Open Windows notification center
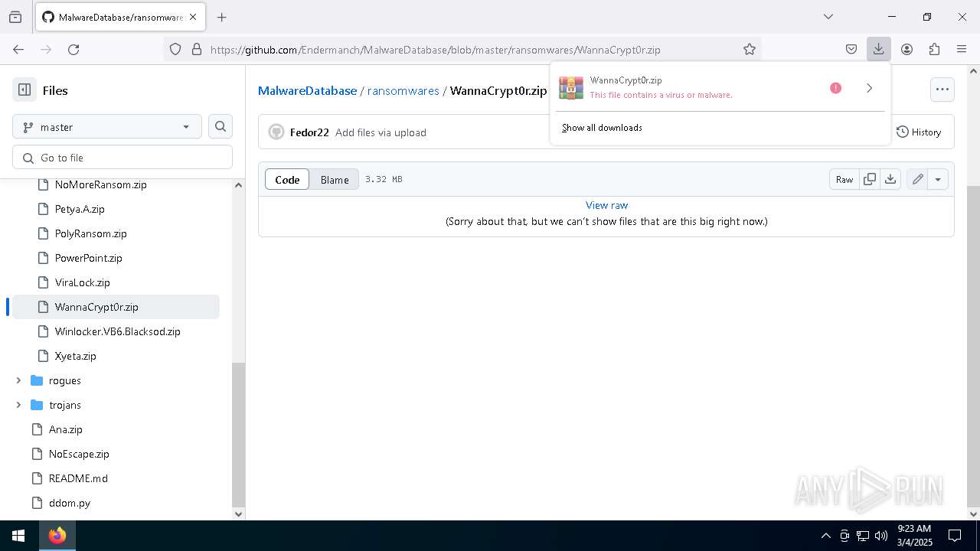 click(x=955, y=536)
